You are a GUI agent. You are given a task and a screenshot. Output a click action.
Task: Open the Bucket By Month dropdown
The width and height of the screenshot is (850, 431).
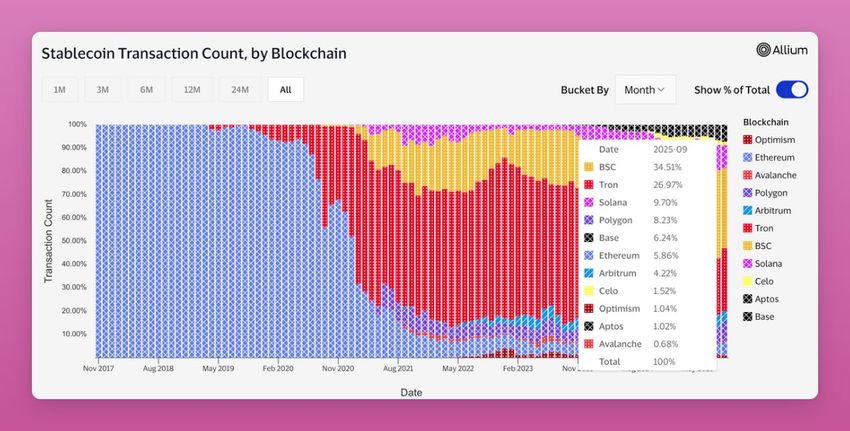[x=645, y=90]
